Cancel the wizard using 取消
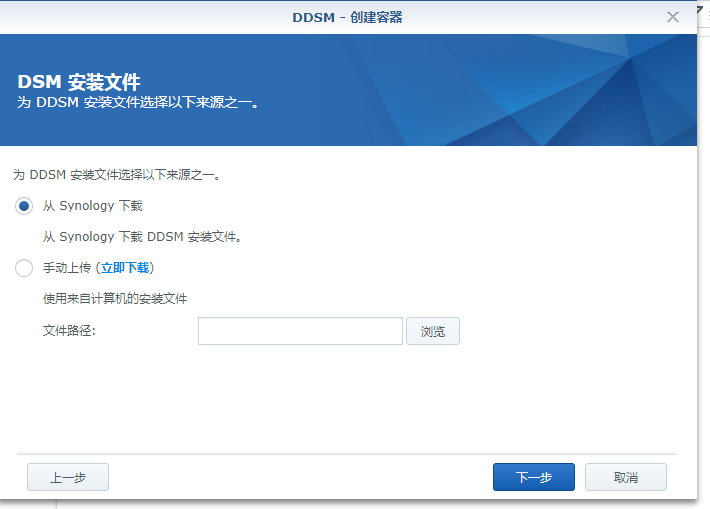Image resolution: width=710 pixels, height=509 pixels. pos(625,477)
